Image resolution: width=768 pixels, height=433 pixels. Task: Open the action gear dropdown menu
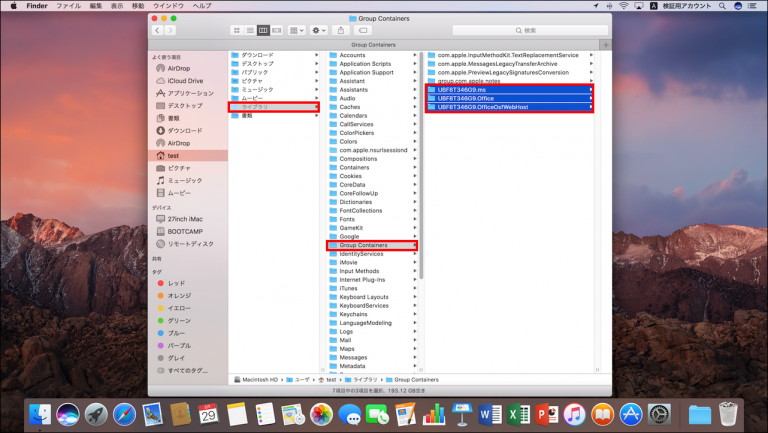pos(318,30)
